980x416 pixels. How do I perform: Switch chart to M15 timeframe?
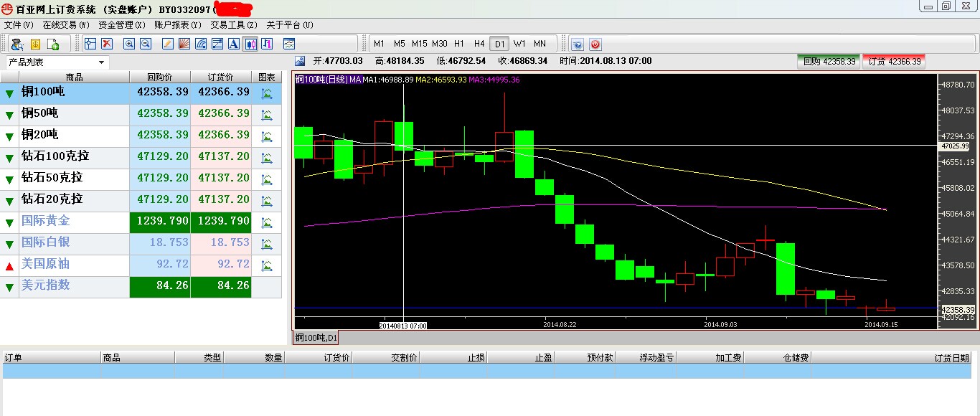click(x=420, y=44)
